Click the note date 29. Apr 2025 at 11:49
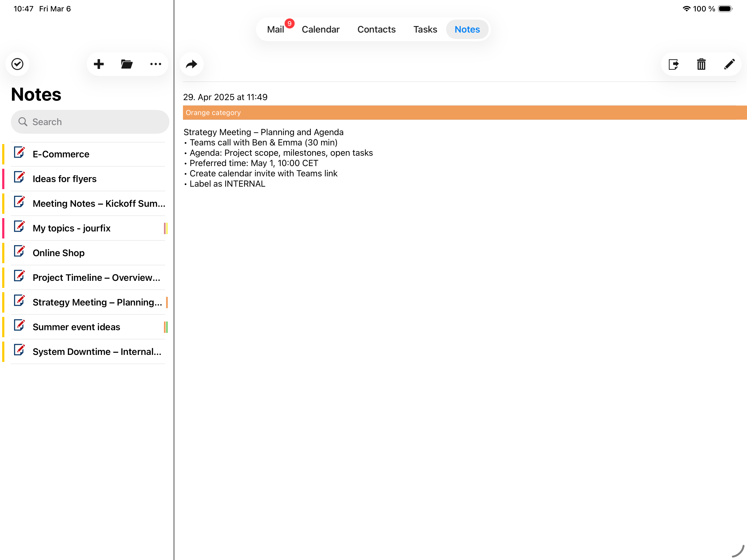The height and width of the screenshot is (560, 747). pyautogui.click(x=225, y=97)
